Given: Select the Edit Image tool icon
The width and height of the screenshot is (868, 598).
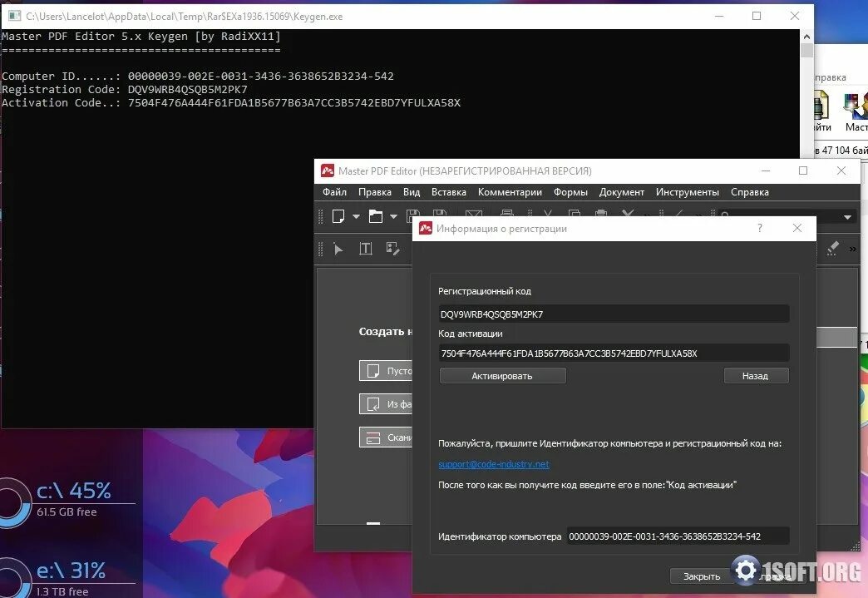Looking at the screenshot, I should tap(392, 249).
